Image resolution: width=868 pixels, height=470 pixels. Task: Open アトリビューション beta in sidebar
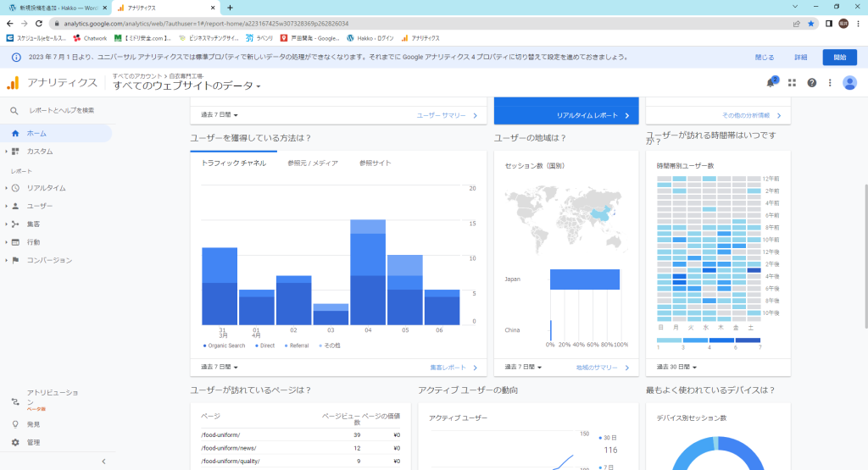coord(52,399)
